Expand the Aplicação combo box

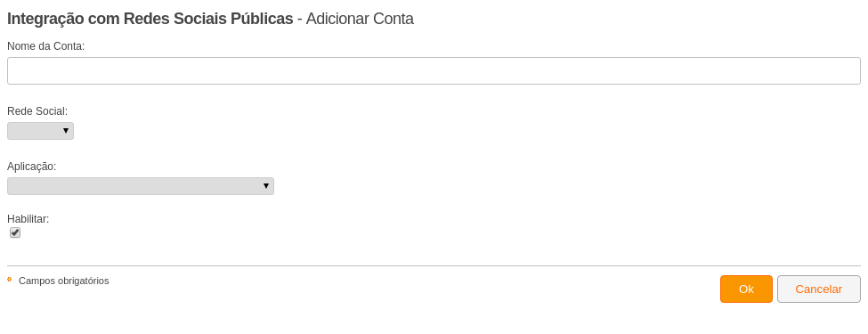pyautogui.click(x=141, y=186)
